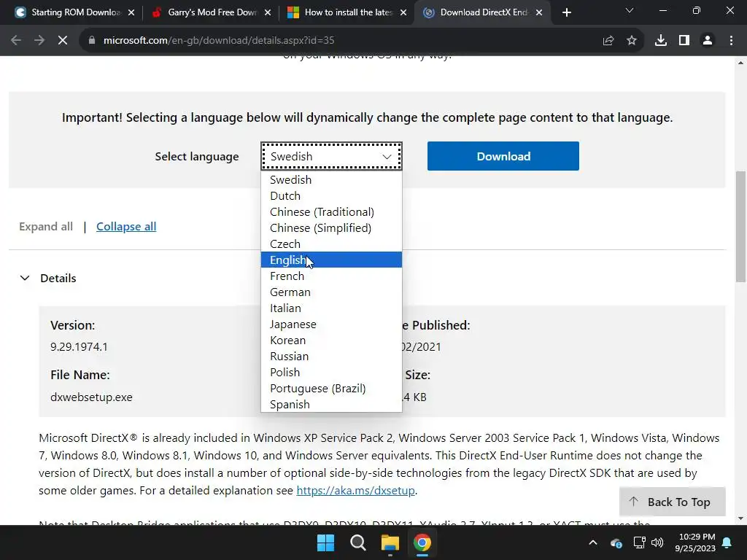Viewport: 747px width, 560px height.
Task: Open the network tray icon
Action: click(x=639, y=542)
